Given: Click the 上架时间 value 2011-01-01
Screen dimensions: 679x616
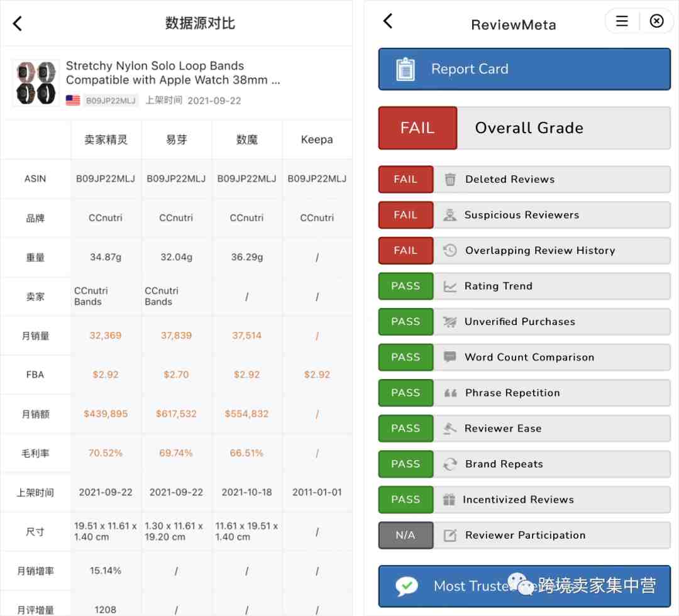Looking at the screenshot, I should pyautogui.click(x=317, y=492).
